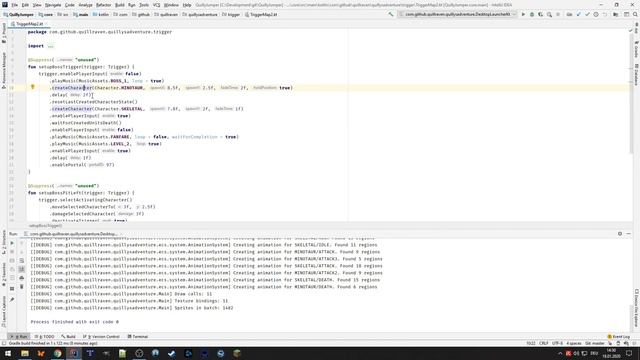Clear all Run console output trash icon
640x360 pixels.
(x=22, y=287)
